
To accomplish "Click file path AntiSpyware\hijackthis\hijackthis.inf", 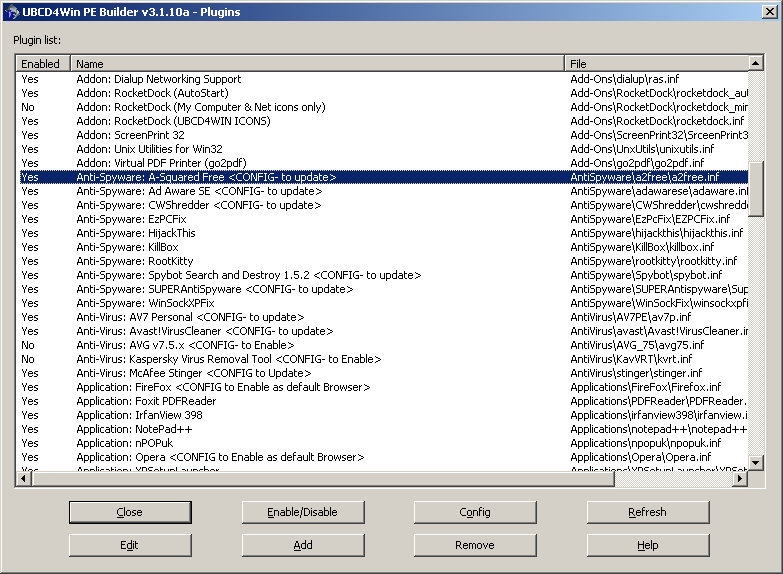I will [657, 233].
